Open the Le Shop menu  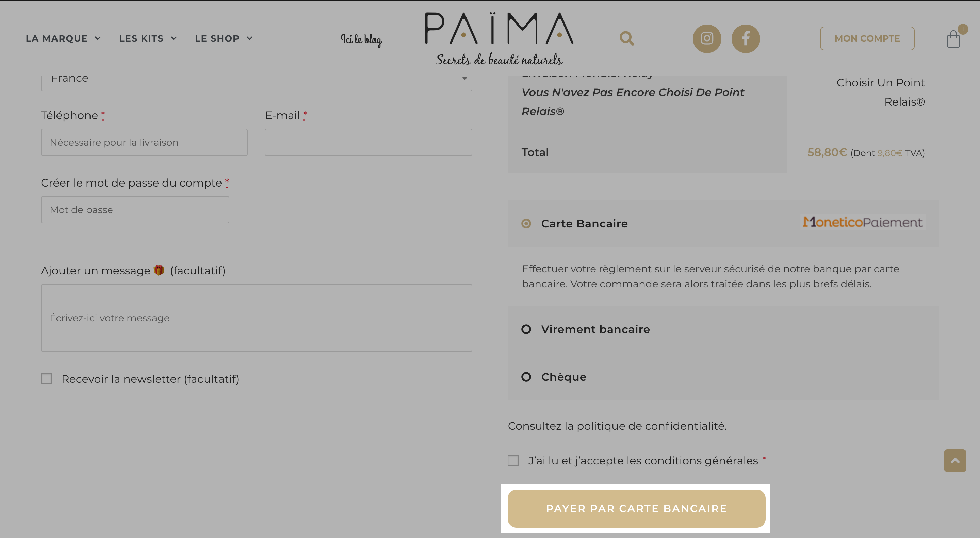pos(224,38)
